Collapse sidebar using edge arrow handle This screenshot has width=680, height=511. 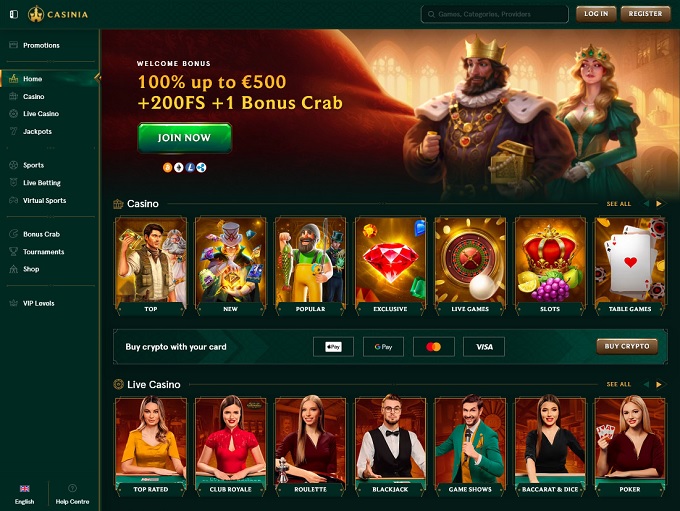click(98, 78)
